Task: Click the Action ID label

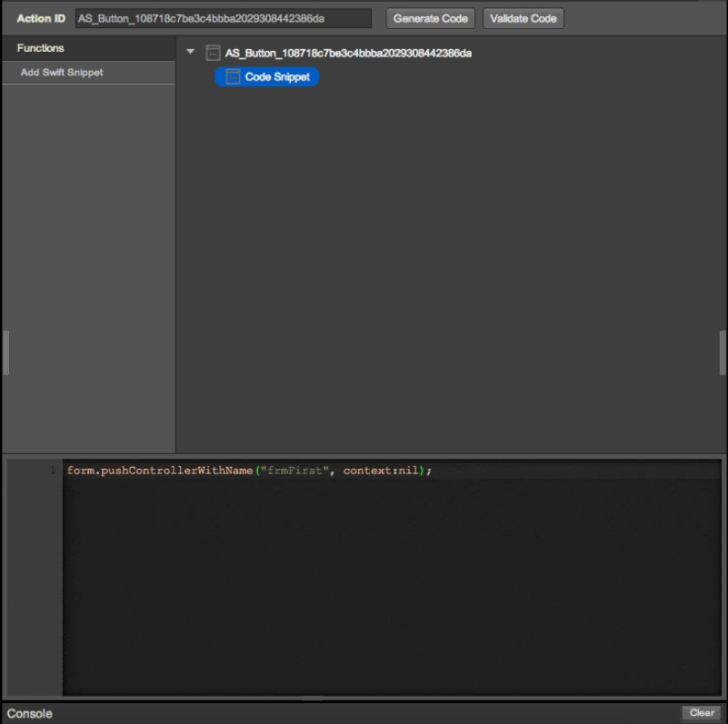Action: click(41, 18)
